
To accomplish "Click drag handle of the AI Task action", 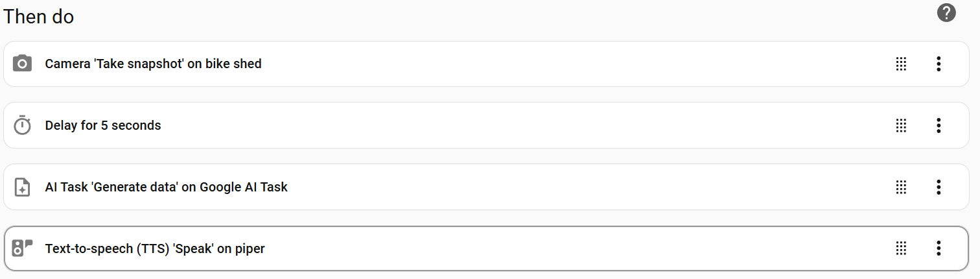I will click(900, 187).
